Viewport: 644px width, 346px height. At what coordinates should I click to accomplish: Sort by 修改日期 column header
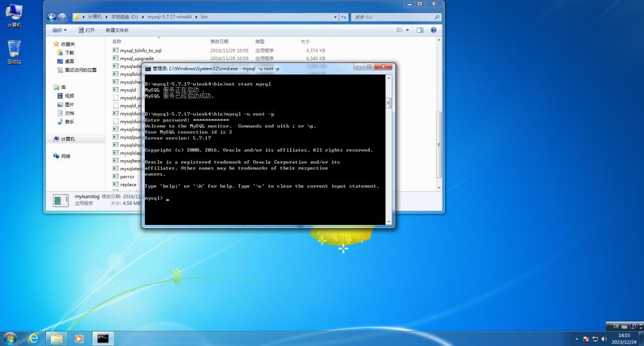tap(219, 42)
